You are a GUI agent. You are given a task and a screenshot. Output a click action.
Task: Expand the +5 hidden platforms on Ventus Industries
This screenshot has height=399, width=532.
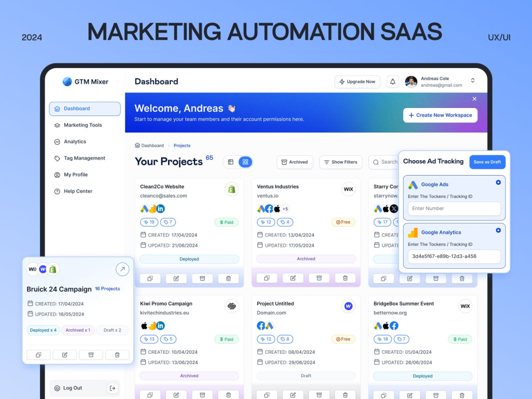point(284,209)
